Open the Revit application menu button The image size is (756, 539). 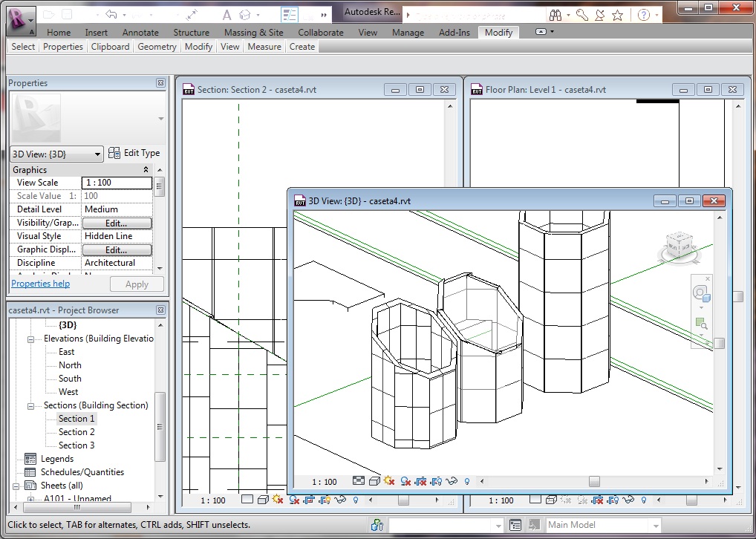19,20
